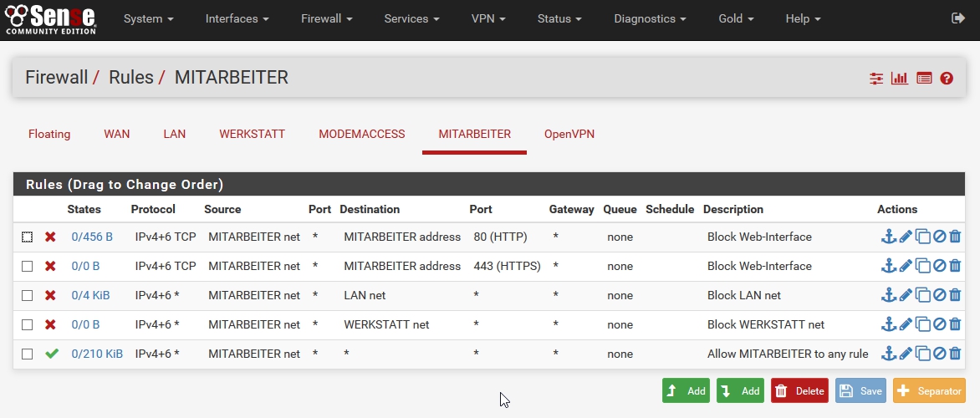Select checkbox for Block LAN net rule

point(28,295)
